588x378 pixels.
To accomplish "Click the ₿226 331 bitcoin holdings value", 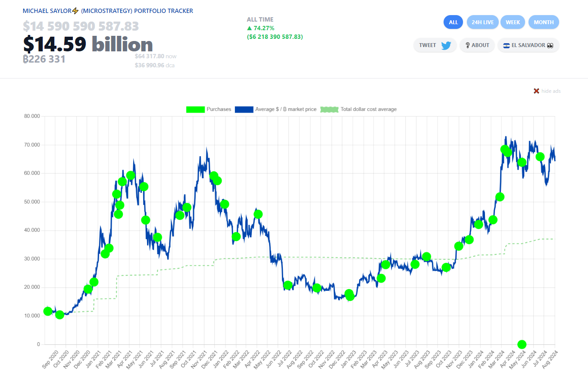I will coord(44,59).
